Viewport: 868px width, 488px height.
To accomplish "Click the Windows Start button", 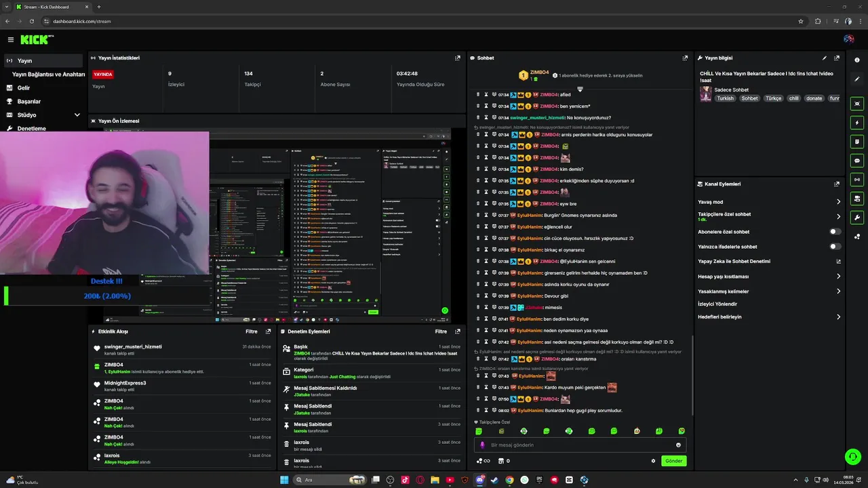I will tap(284, 480).
